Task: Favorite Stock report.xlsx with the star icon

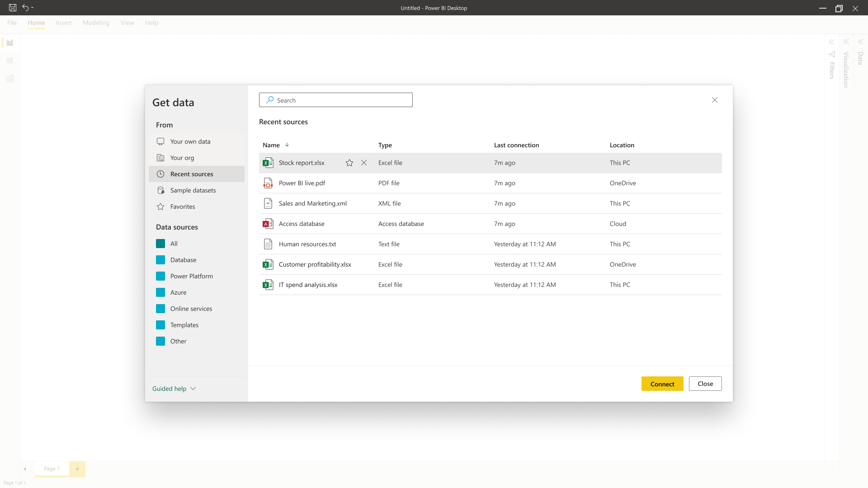Action: [x=349, y=163]
